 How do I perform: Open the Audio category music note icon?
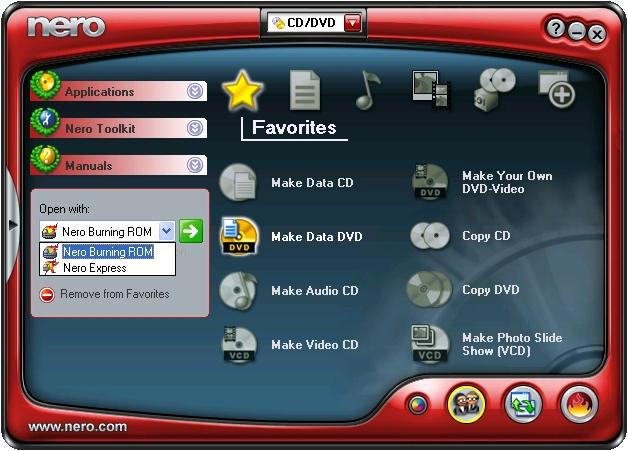[368, 91]
